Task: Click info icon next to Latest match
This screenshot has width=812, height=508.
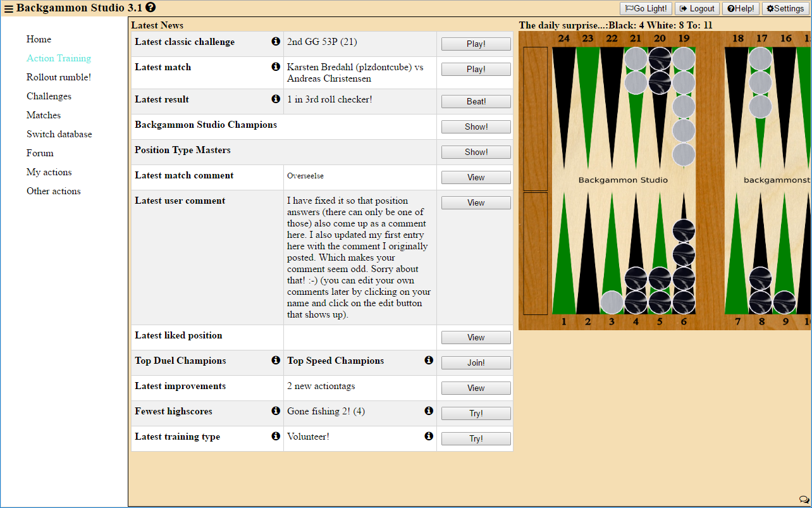Action: pyautogui.click(x=276, y=67)
